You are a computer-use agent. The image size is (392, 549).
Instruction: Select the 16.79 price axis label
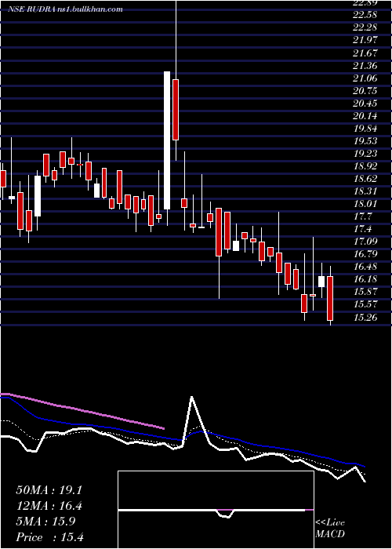pyautogui.click(x=365, y=255)
